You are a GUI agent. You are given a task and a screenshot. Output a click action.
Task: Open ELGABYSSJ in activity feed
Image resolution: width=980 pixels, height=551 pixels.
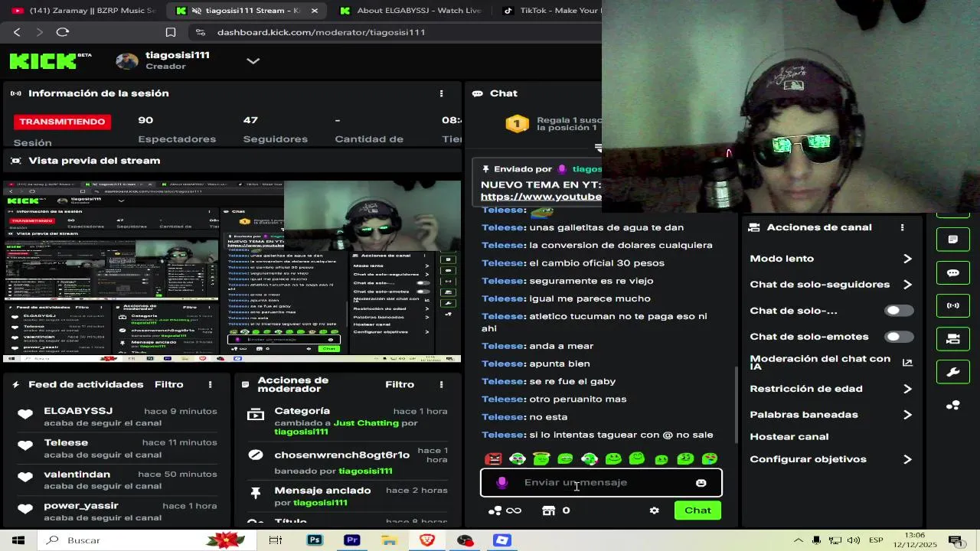[78, 411]
